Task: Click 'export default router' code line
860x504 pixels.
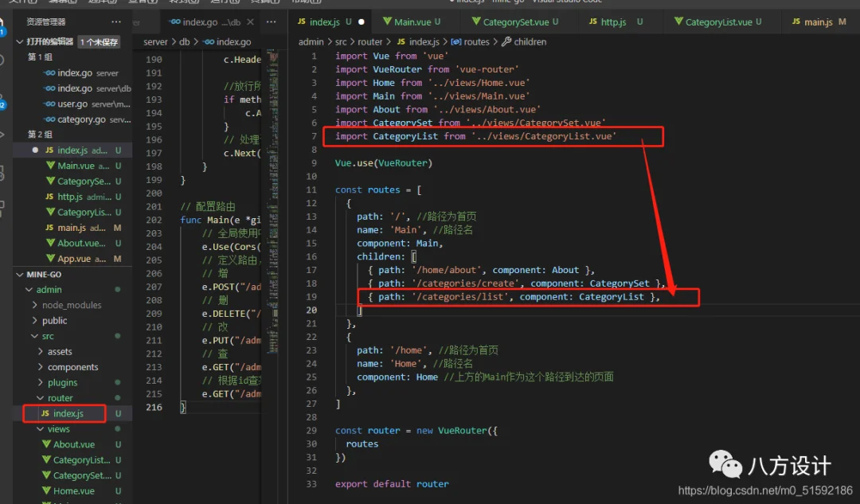Action: pyautogui.click(x=392, y=484)
